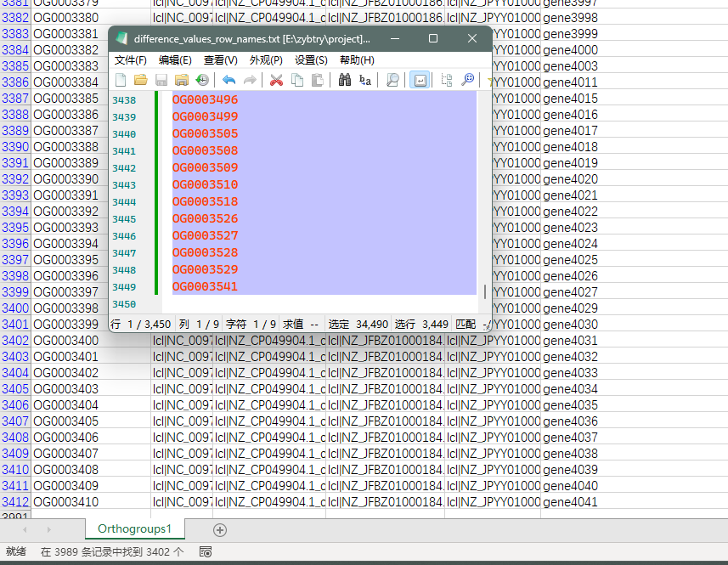Click the dotted-line pages icon in the toolbar
728x565 pixels.
447,80
